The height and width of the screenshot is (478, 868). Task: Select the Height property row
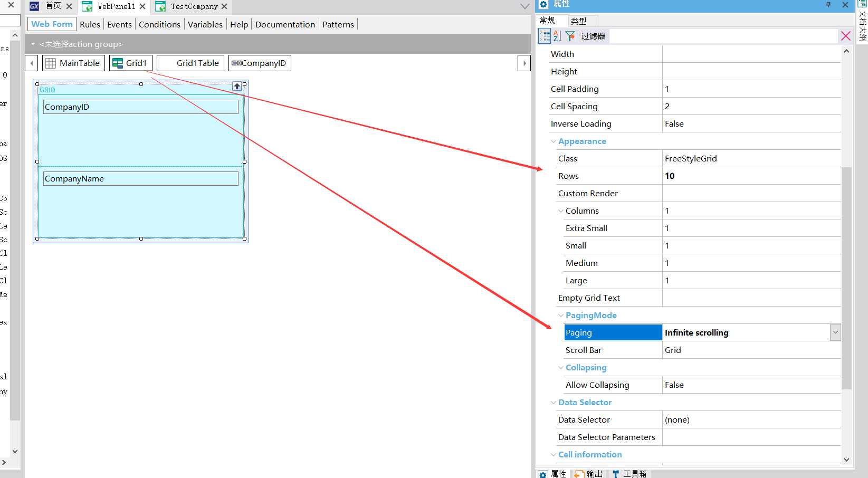coord(695,71)
